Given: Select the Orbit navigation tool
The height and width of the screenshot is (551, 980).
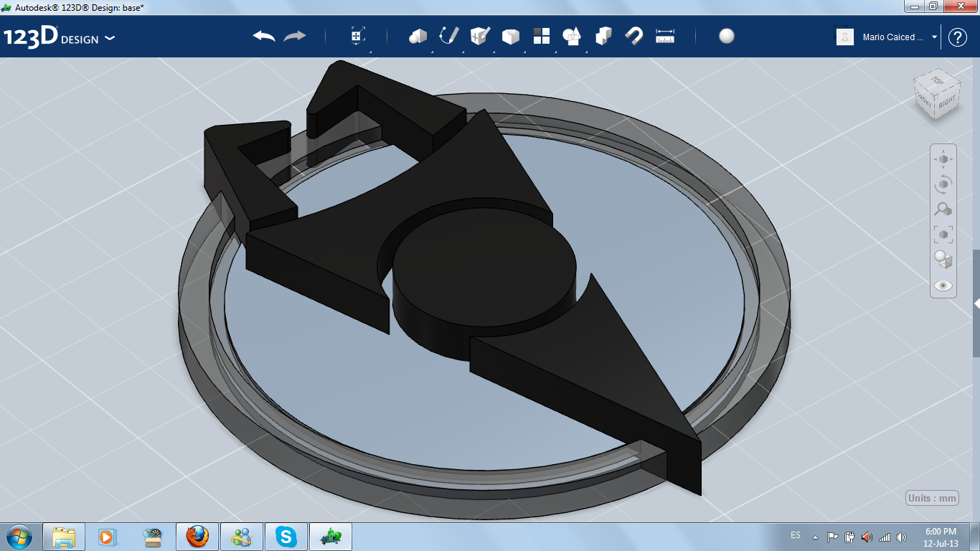Looking at the screenshot, I should coord(943,184).
